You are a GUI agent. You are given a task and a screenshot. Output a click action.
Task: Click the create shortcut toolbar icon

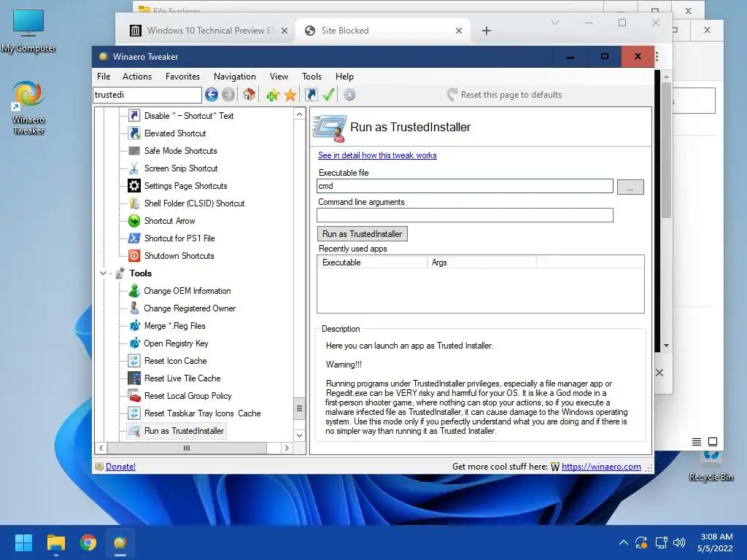tap(311, 95)
